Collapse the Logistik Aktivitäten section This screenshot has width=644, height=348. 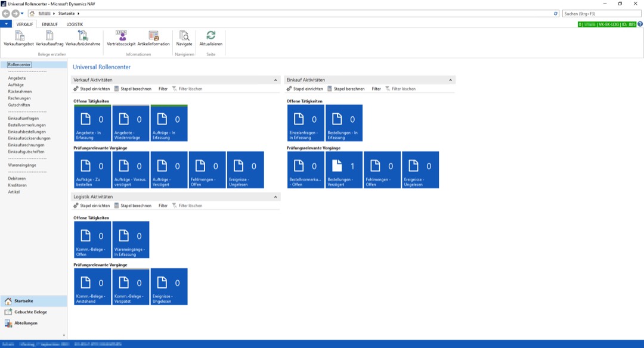pyautogui.click(x=275, y=197)
